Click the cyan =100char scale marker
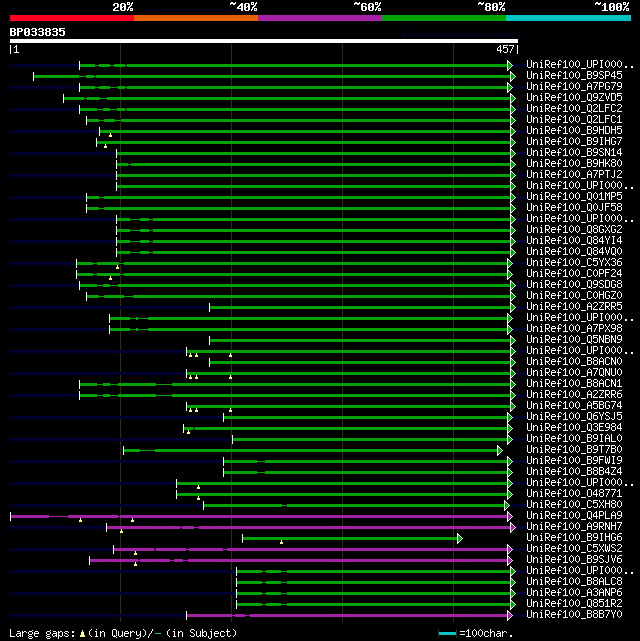This screenshot has height=641, width=640. coord(447,634)
